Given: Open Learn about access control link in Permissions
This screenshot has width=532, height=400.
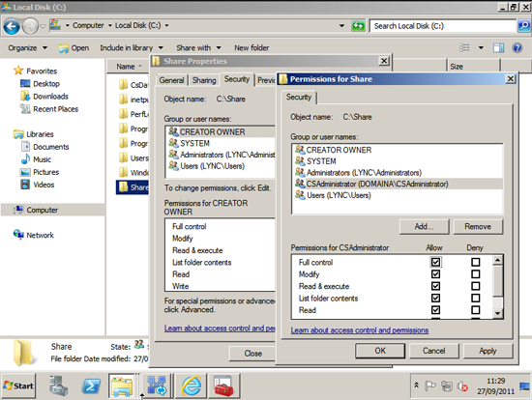Looking at the screenshot, I should tap(359, 330).
